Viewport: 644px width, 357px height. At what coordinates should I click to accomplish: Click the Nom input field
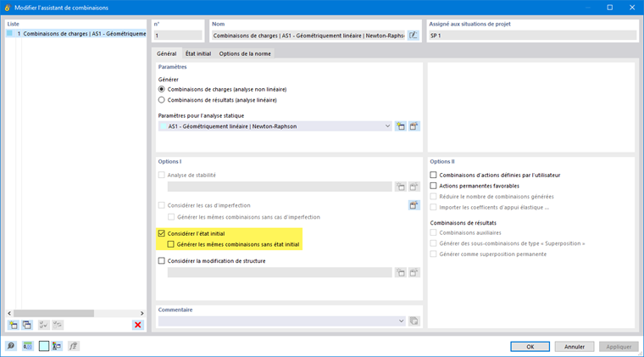(x=308, y=36)
